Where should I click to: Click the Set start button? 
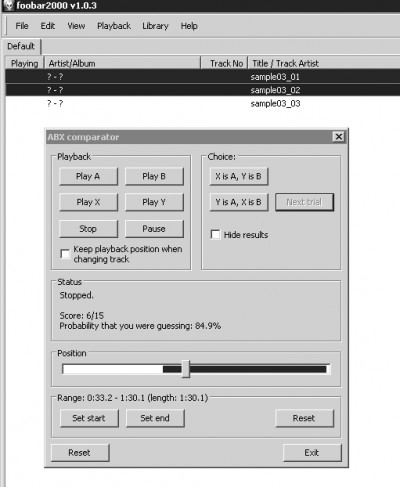point(89,418)
